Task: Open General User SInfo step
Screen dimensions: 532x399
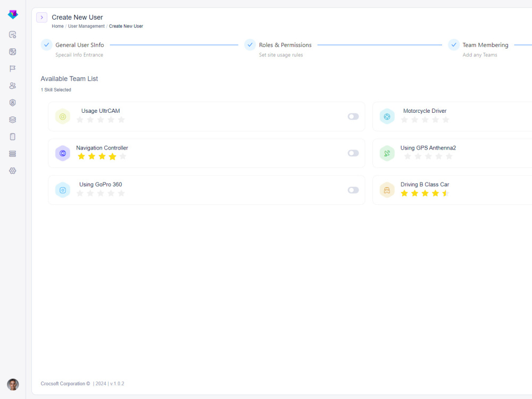Action: click(x=80, y=45)
